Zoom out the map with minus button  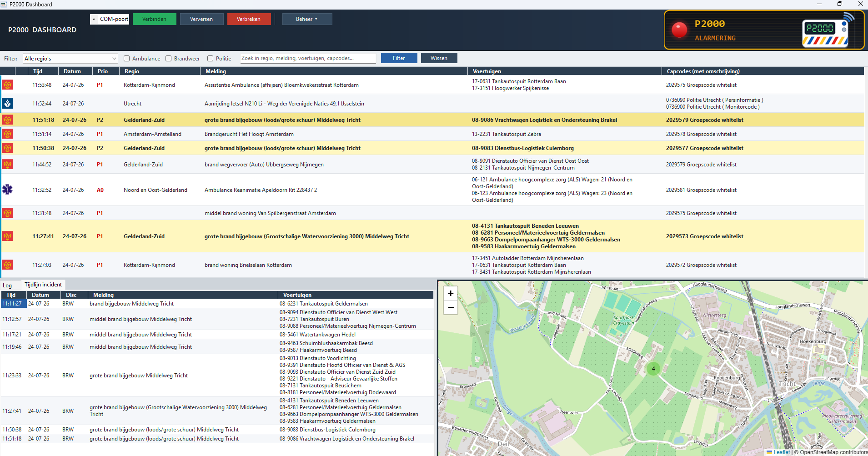(x=451, y=307)
